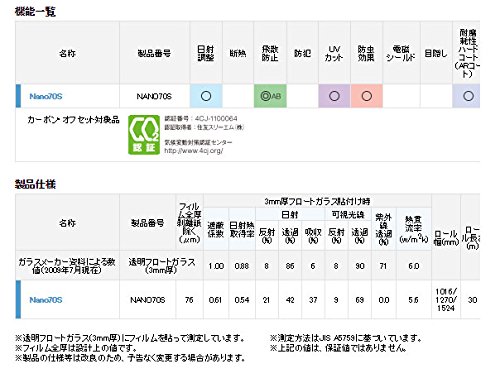Click the 機能一覧 heading
Screen dimensions: 500x378
[35, 12]
